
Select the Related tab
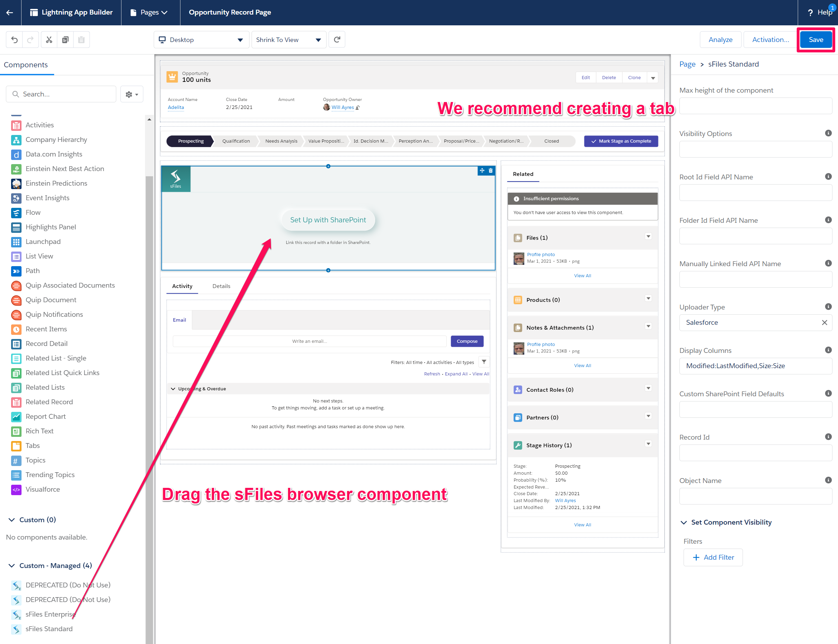tap(523, 174)
